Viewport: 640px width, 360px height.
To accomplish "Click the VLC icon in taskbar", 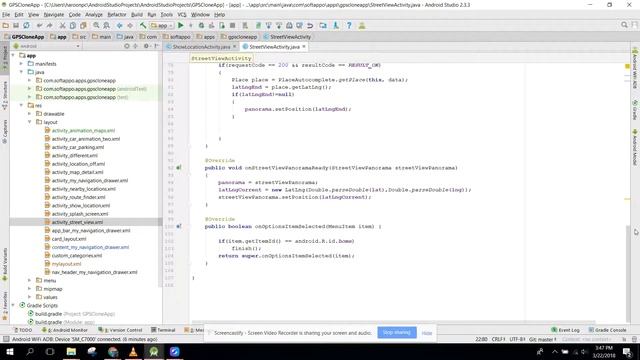I will [133, 351].
